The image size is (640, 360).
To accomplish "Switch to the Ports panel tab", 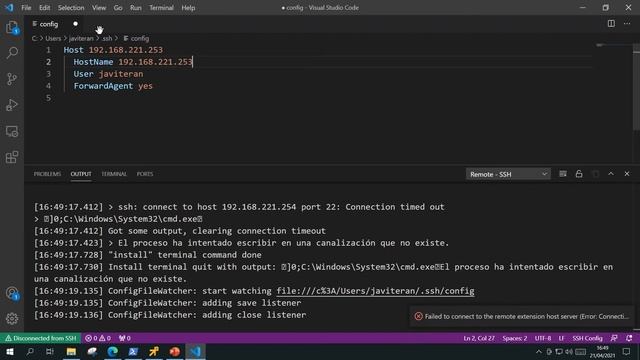I will point(145,174).
